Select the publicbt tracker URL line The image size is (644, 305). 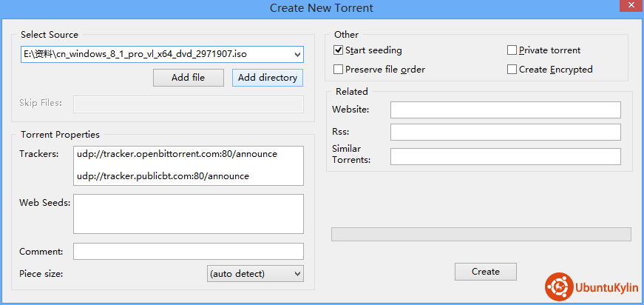click(x=163, y=176)
